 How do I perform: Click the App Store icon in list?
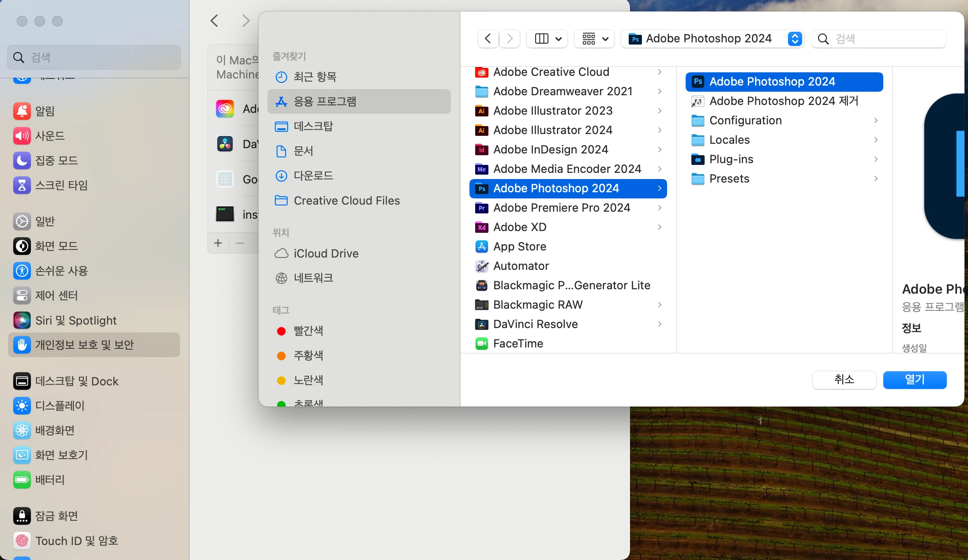(x=481, y=246)
